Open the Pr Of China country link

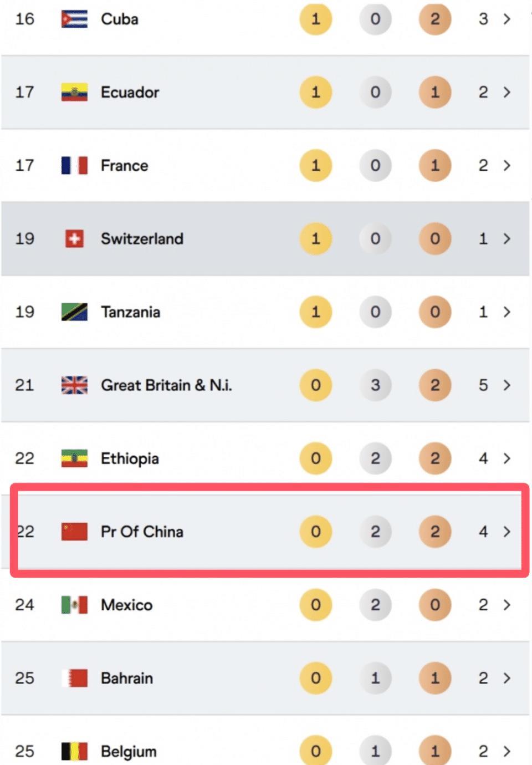(142, 532)
